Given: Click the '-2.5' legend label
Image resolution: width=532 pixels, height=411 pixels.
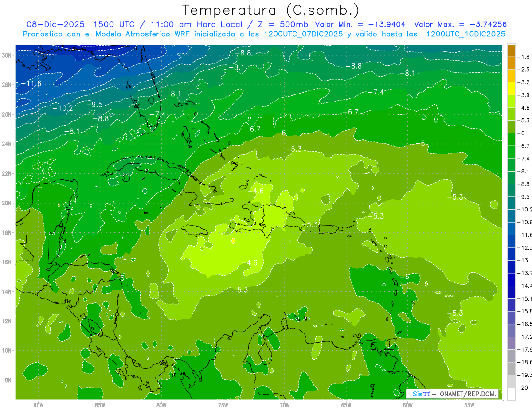Looking at the screenshot, I should pos(524,70).
